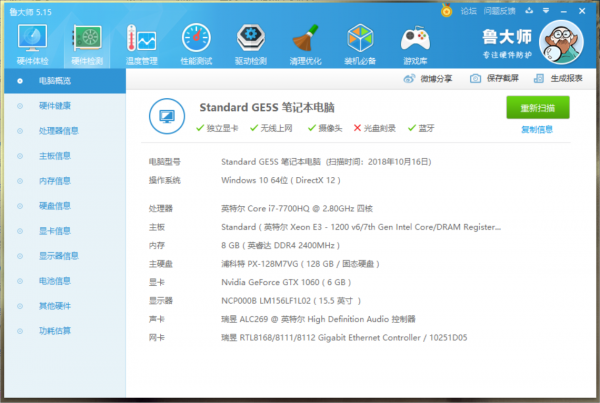Open 问题反馈 feedback link
This screenshot has width=600, height=403.
tap(499, 11)
